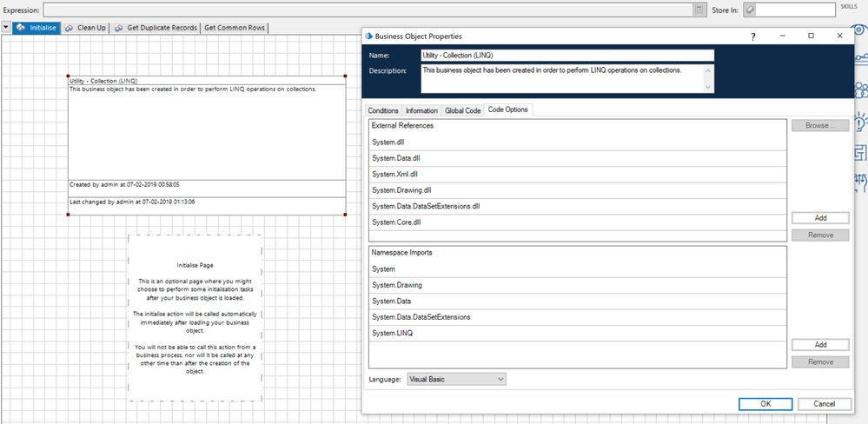The height and width of the screenshot is (424, 868).
Task: Click the lightbulb skill icon in sidebar
Action: [861, 120]
